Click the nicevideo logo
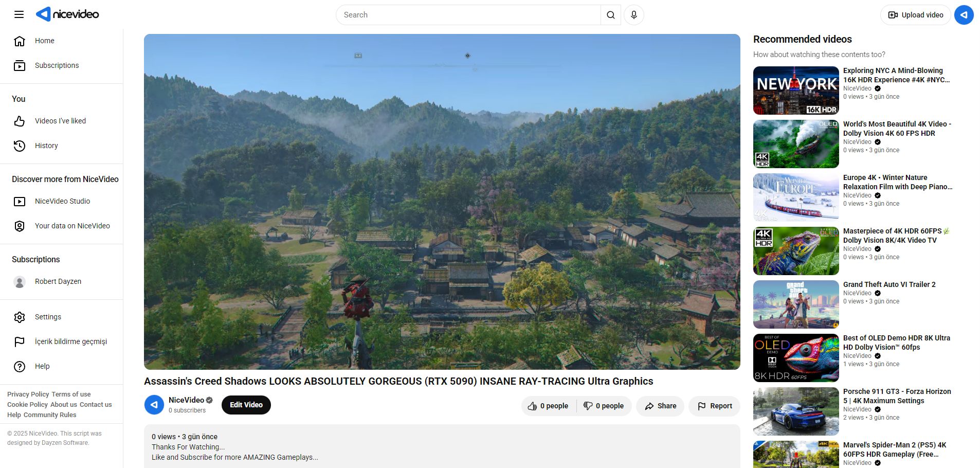This screenshot has width=980, height=468. tap(67, 14)
